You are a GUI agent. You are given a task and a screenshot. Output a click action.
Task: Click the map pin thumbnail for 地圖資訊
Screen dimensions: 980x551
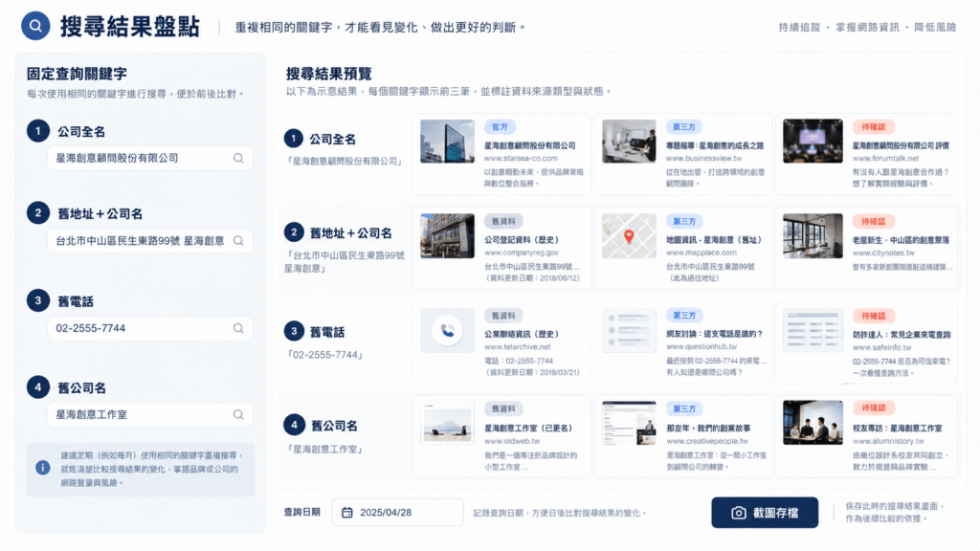pos(629,236)
